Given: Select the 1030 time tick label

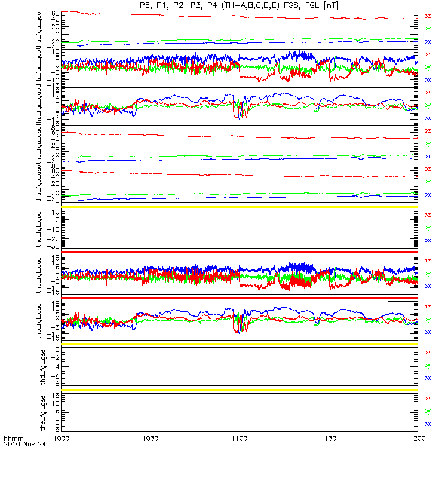Looking at the screenshot, I should pos(151,439).
